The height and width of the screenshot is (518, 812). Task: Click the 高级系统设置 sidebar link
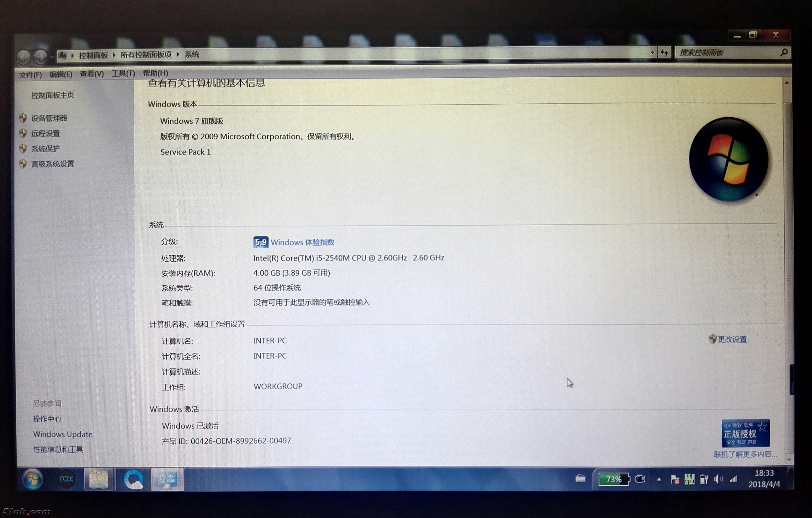tap(53, 164)
